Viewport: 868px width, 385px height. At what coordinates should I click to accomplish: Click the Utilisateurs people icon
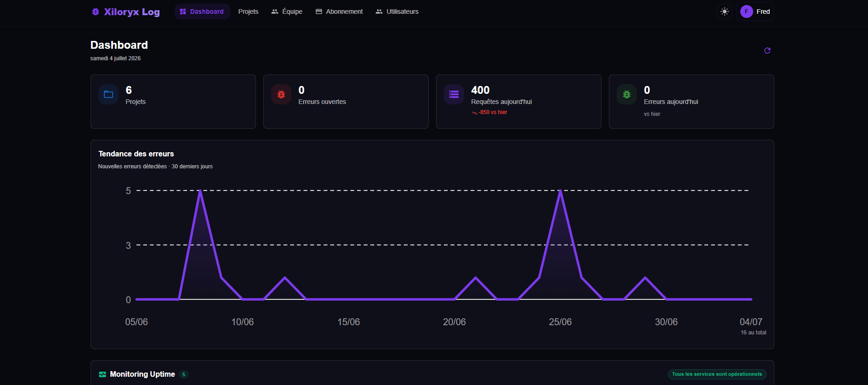tap(379, 11)
